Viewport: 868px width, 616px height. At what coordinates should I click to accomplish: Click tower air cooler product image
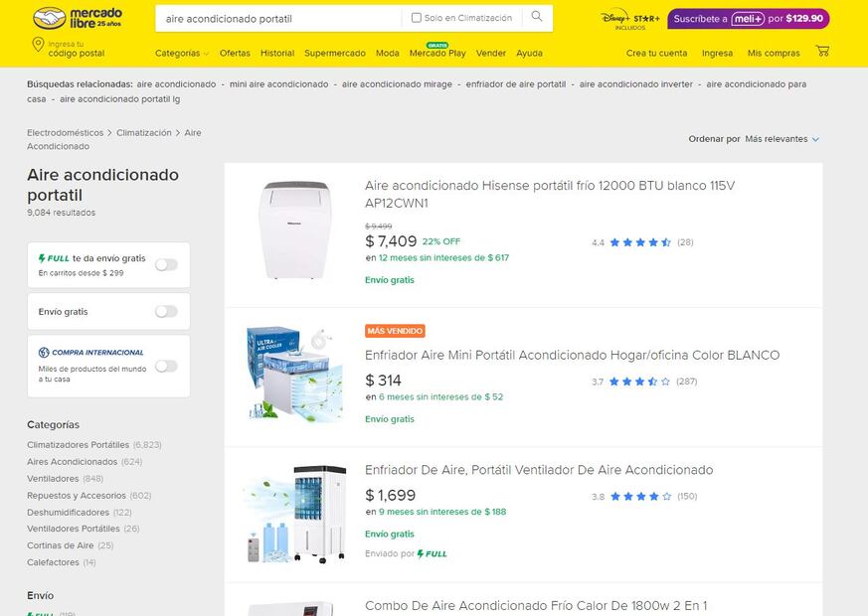295,515
